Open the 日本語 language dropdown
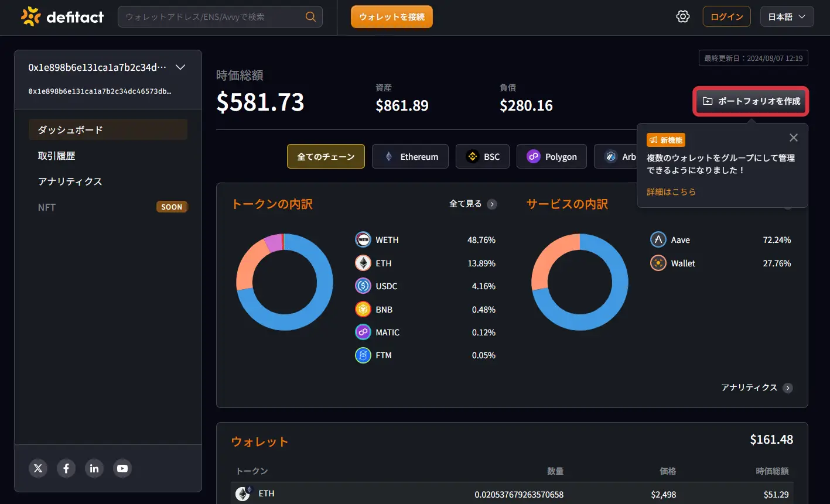 tap(787, 17)
